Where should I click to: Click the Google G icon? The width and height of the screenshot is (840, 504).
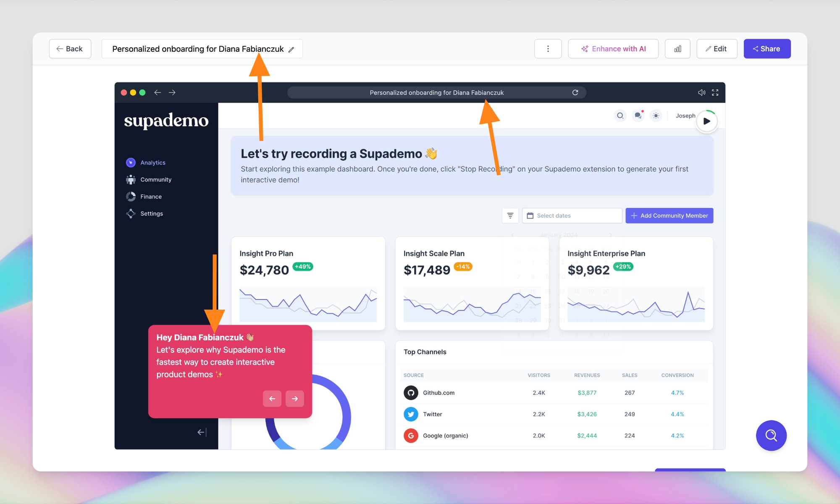(x=411, y=436)
